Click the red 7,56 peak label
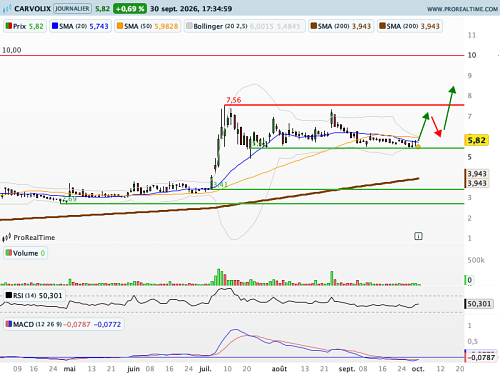500x375 pixels. (x=234, y=100)
